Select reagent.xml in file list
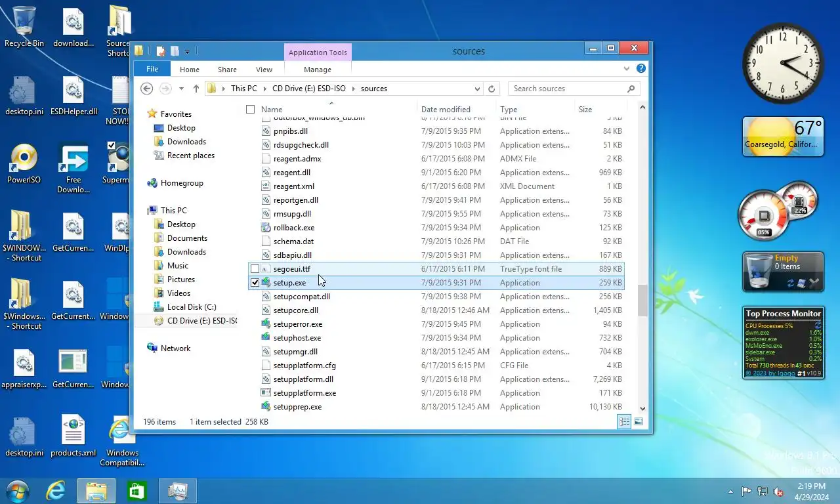Image resolution: width=840 pixels, height=504 pixels. pyautogui.click(x=436, y=186)
